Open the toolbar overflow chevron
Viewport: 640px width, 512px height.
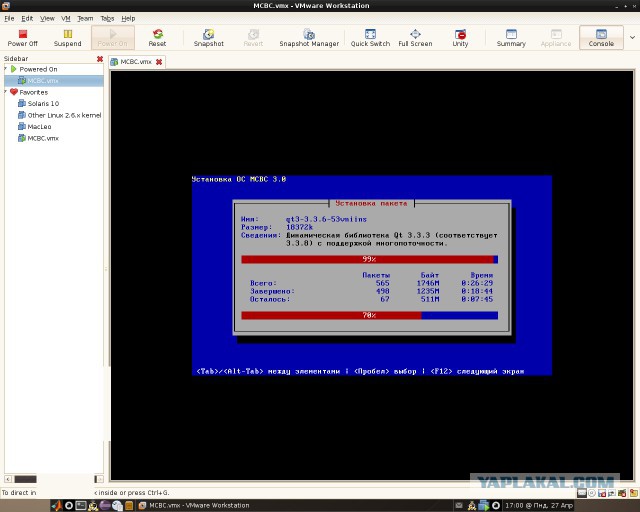(632, 38)
